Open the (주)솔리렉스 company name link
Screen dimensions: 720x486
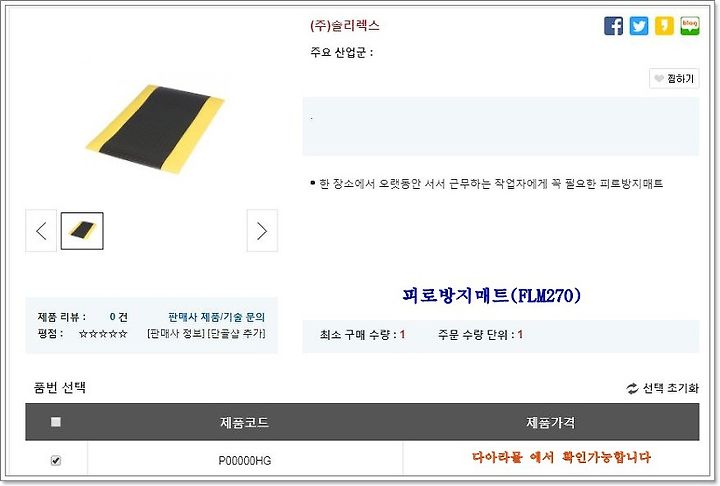[x=345, y=26]
